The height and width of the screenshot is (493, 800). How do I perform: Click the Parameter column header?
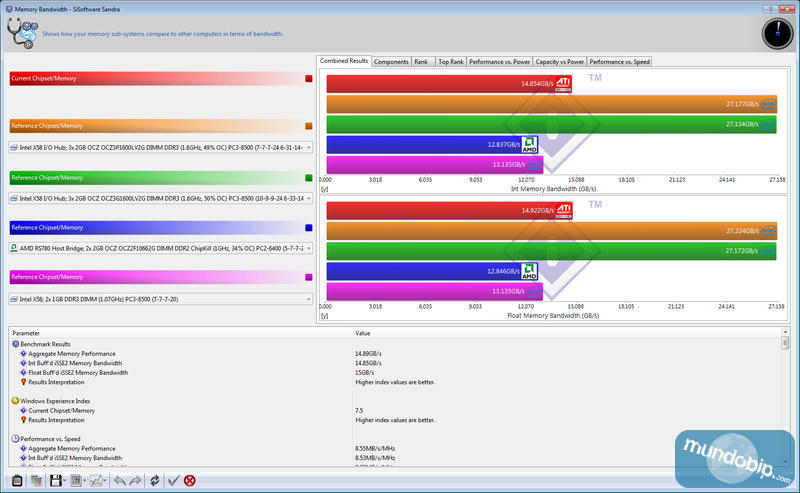181,333
